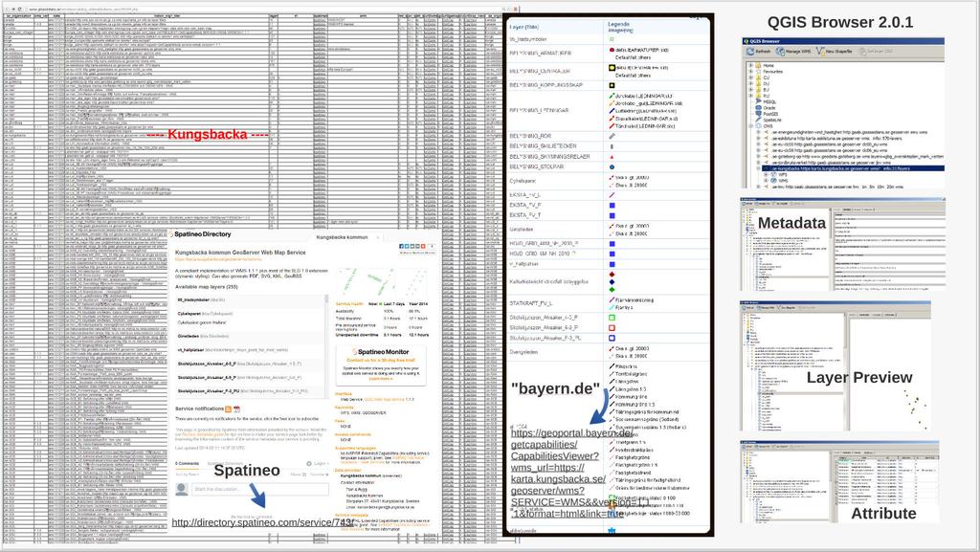Expand the WMS child under se-kungsbacka
This screenshot has width=980, height=552.
click(x=767, y=181)
